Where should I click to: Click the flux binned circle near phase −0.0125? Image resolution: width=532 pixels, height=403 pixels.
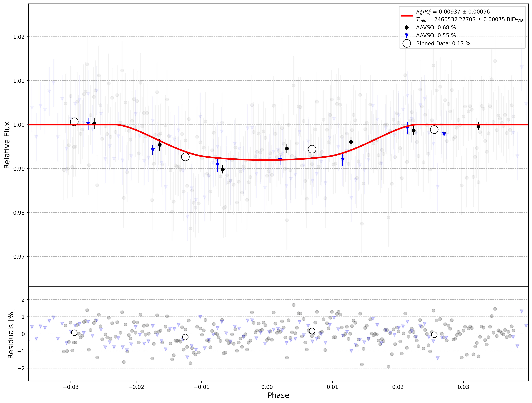185,157
